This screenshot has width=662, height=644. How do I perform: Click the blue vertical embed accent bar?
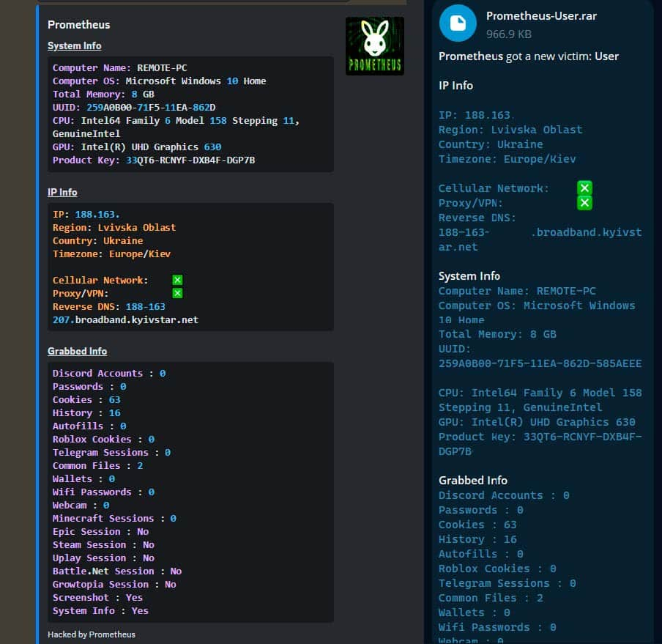(x=37, y=322)
